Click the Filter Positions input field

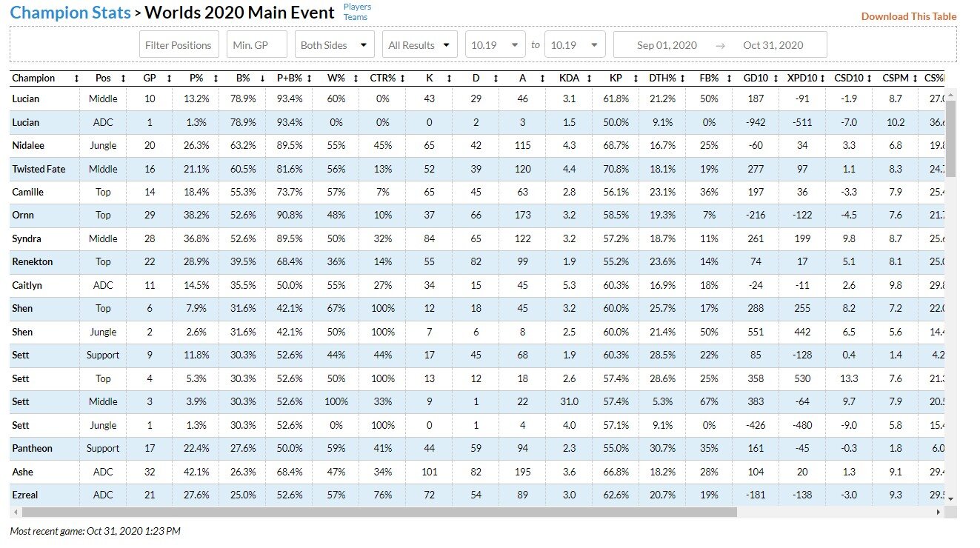pyautogui.click(x=179, y=45)
